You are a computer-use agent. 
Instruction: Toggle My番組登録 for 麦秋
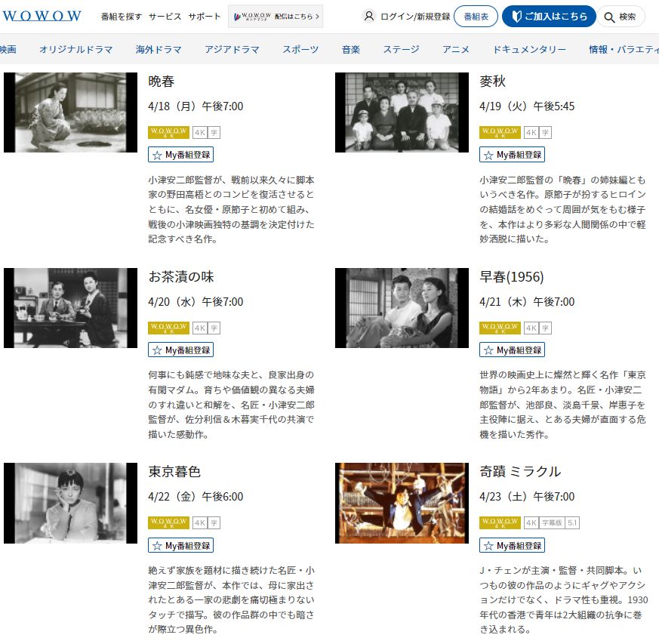pos(512,155)
